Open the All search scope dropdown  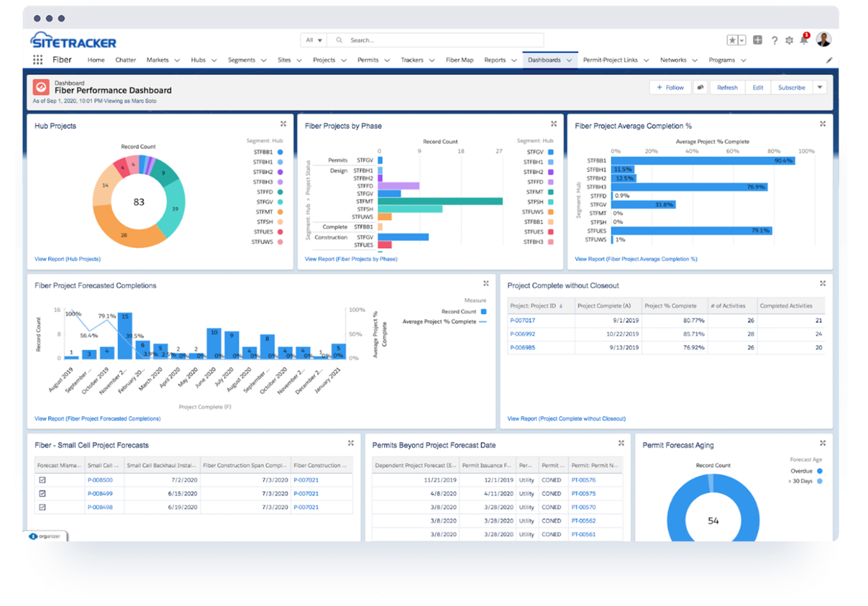tap(314, 40)
